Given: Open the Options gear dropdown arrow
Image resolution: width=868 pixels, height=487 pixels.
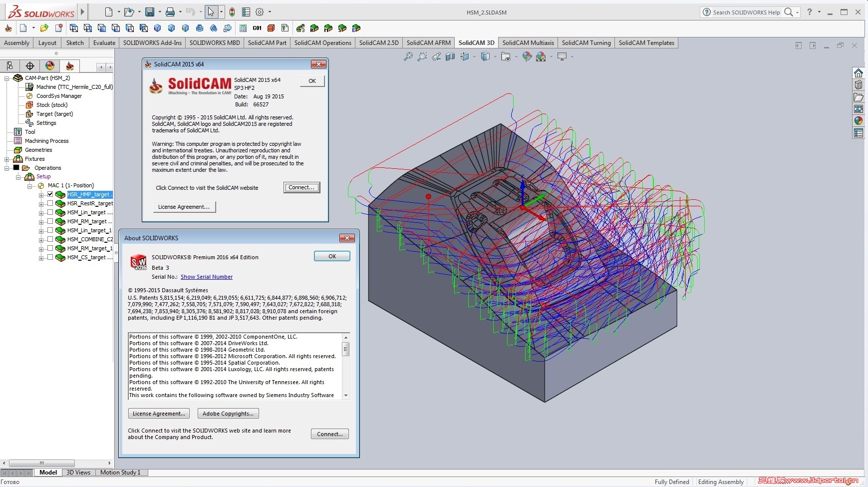Looking at the screenshot, I should 270,12.
